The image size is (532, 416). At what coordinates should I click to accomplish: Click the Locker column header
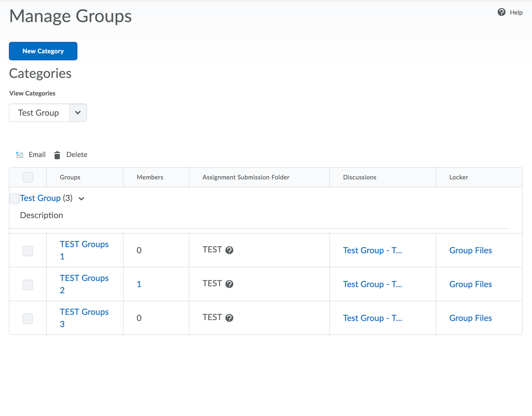(x=459, y=177)
